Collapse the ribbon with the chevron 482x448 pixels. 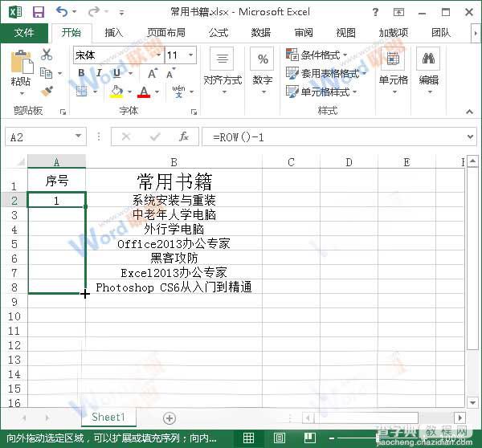(470, 112)
